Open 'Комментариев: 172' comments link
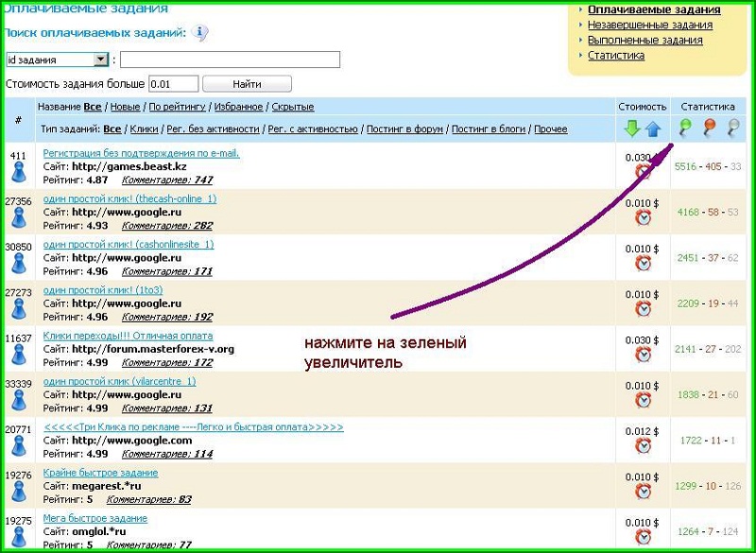The image size is (756, 553). pos(167,363)
